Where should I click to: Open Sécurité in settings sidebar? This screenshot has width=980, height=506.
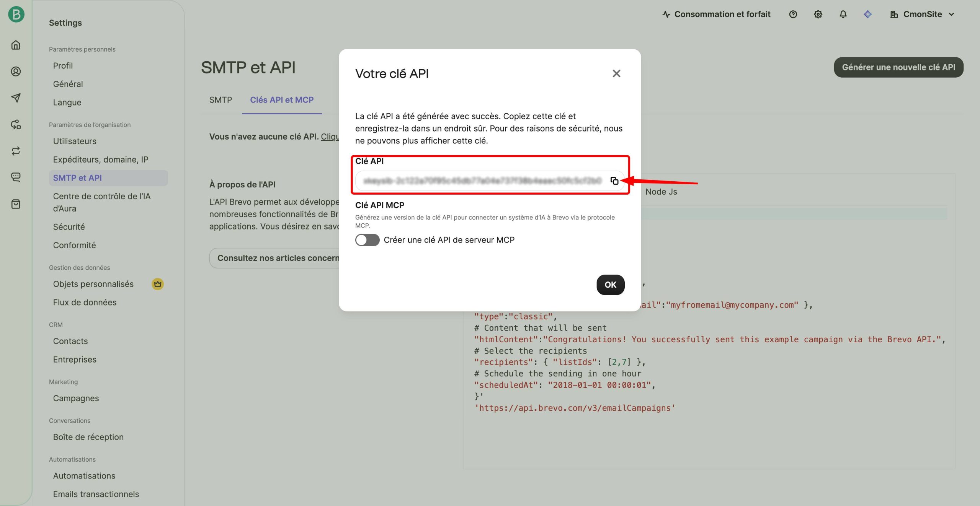pyautogui.click(x=69, y=227)
